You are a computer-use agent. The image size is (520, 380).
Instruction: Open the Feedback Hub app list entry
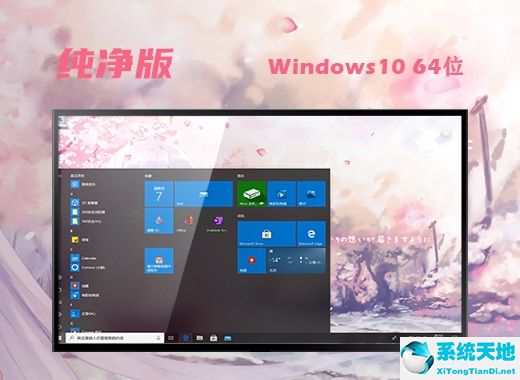84,314
